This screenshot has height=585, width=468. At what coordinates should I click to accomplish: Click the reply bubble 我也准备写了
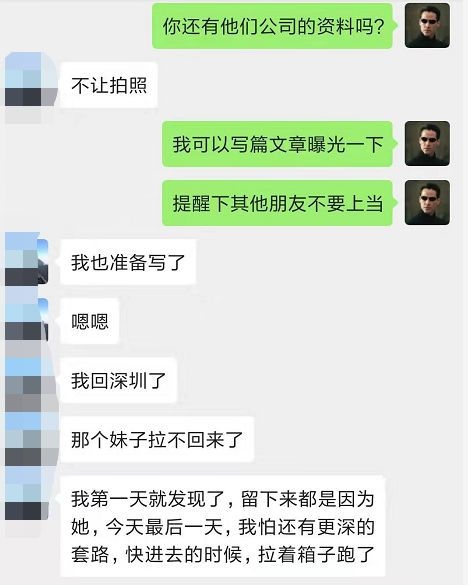pyautogui.click(x=128, y=262)
